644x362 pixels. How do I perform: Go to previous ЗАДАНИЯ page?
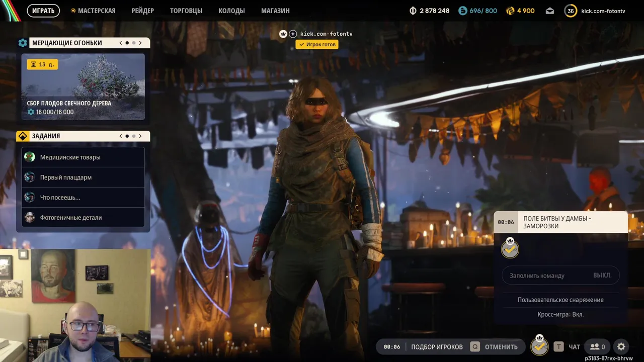pyautogui.click(x=121, y=136)
